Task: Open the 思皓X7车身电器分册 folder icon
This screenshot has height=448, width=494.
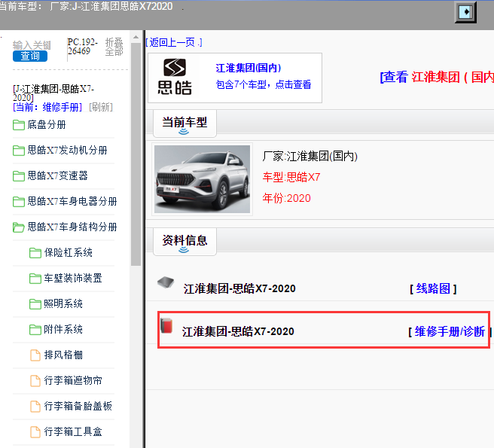Action: point(19,201)
